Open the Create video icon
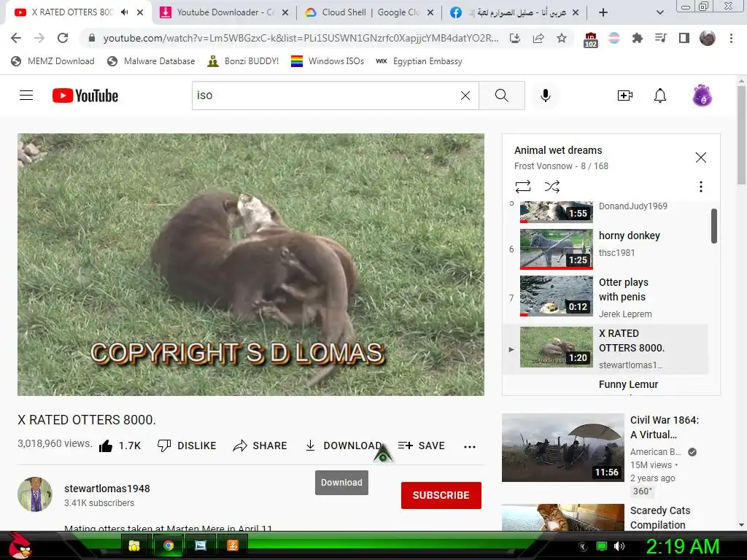This screenshot has width=747, height=560. [x=625, y=96]
